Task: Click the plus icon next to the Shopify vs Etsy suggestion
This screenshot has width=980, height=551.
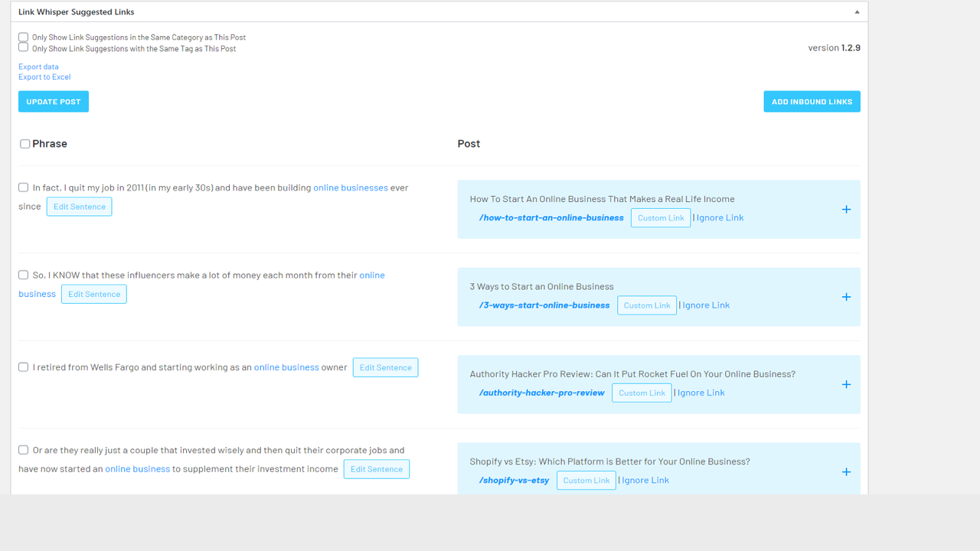Action: pos(846,472)
